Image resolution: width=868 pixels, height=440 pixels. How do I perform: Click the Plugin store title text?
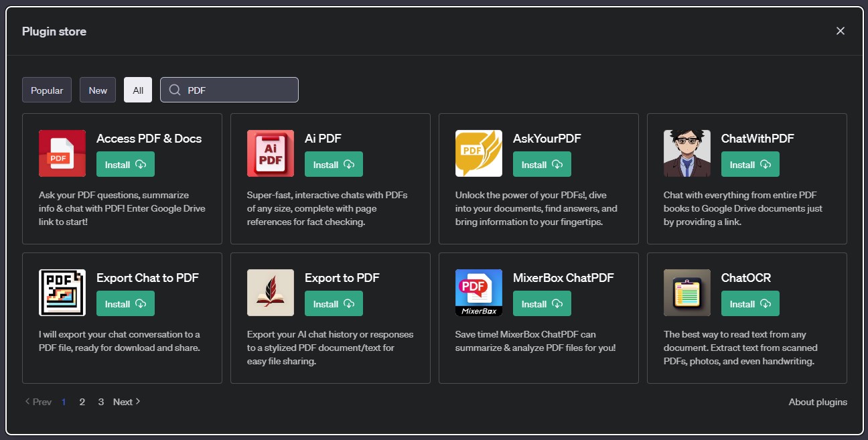[54, 31]
